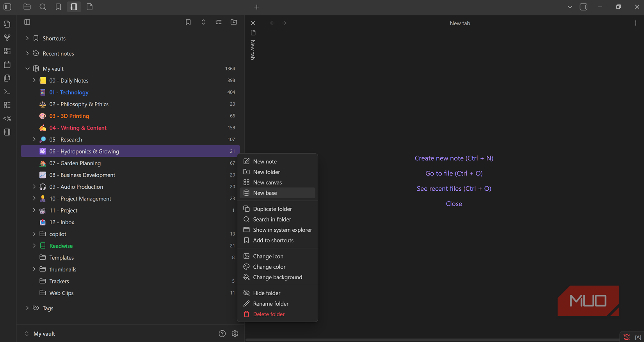
Task: Toggle expand or collapse all folders
Action: [x=203, y=22]
